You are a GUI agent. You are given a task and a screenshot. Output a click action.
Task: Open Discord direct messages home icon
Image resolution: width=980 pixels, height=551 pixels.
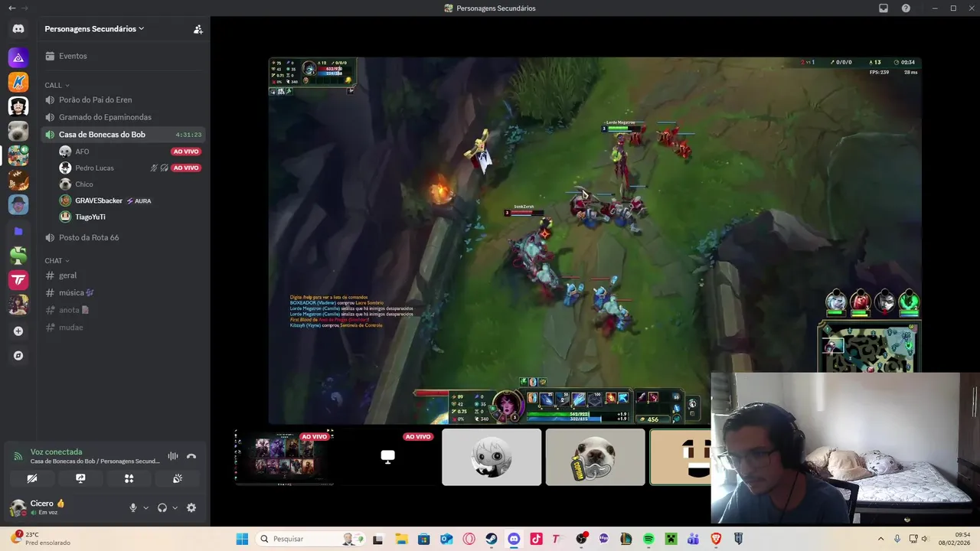click(18, 29)
